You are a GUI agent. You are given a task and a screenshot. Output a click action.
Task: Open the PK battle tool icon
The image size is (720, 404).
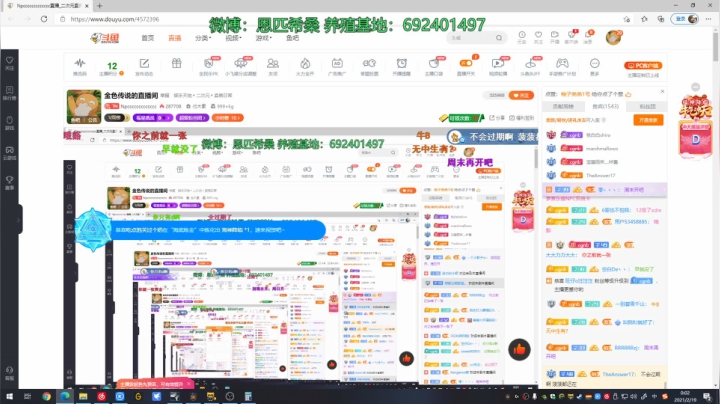[x=209, y=66]
